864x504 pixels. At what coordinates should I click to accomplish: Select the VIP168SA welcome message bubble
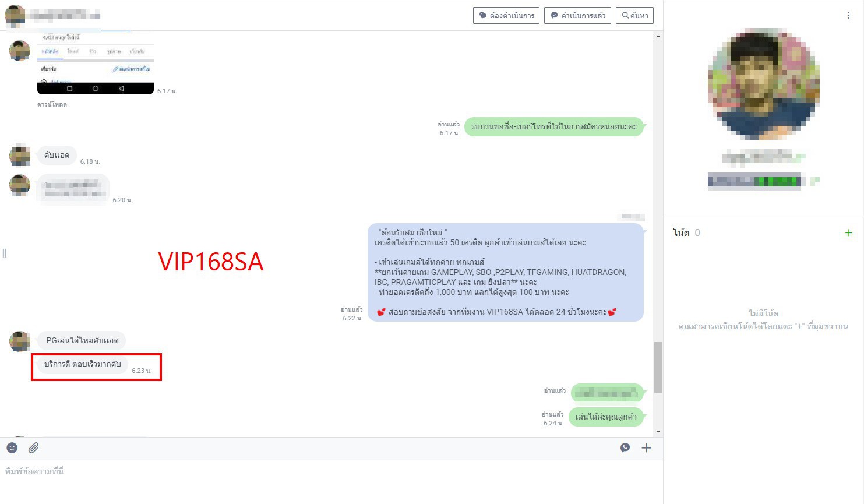point(505,272)
